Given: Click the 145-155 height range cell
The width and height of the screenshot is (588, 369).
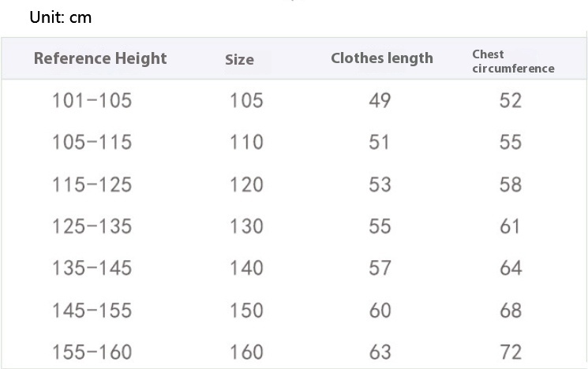Looking at the screenshot, I should click(x=92, y=310).
